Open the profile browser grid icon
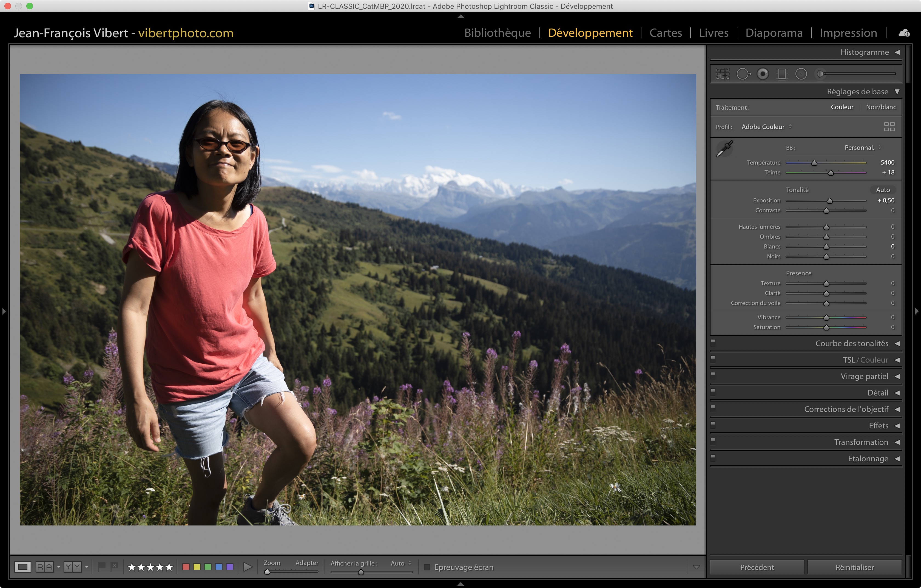Image resolution: width=921 pixels, height=588 pixels. (x=889, y=127)
